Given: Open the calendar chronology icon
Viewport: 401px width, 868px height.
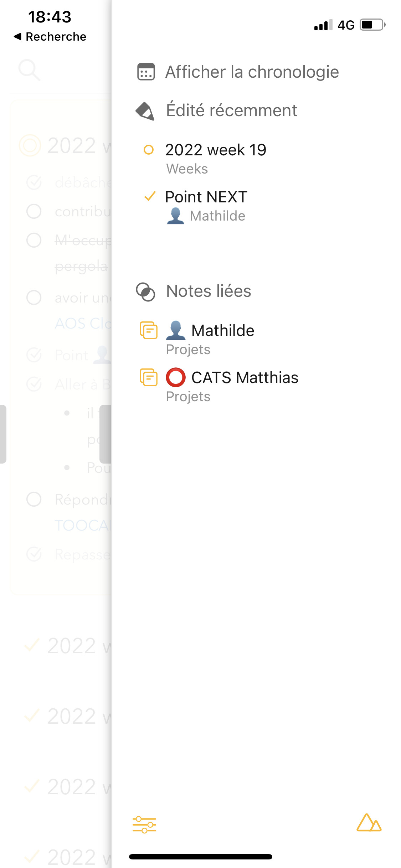Looking at the screenshot, I should [x=146, y=72].
